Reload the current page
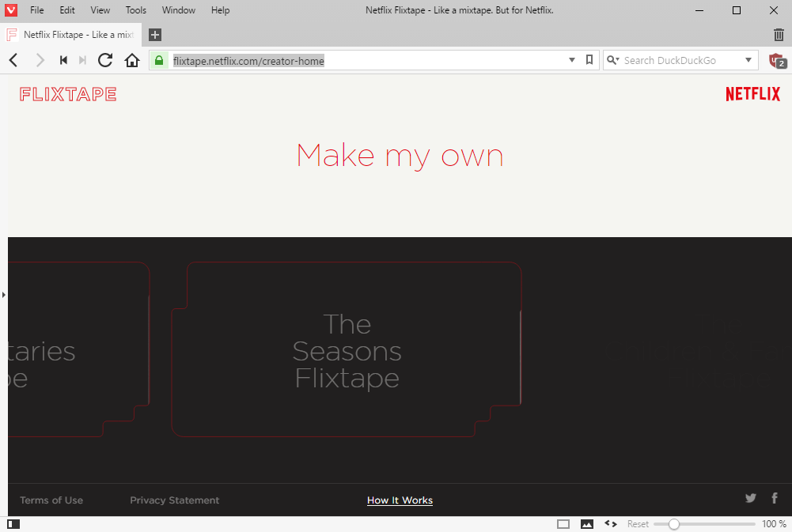Image resolution: width=792 pixels, height=532 pixels. coord(105,61)
